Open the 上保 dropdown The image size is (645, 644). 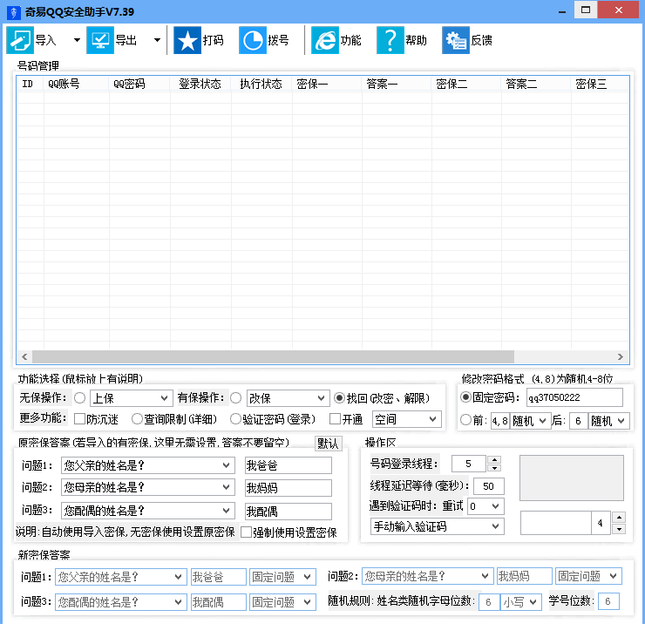(x=132, y=398)
